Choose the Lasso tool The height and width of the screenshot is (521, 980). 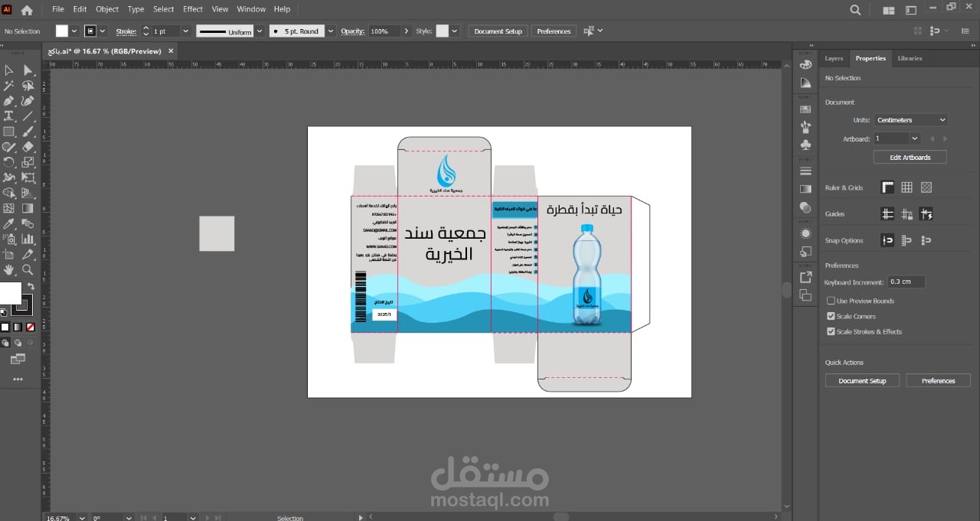click(x=28, y=86)
